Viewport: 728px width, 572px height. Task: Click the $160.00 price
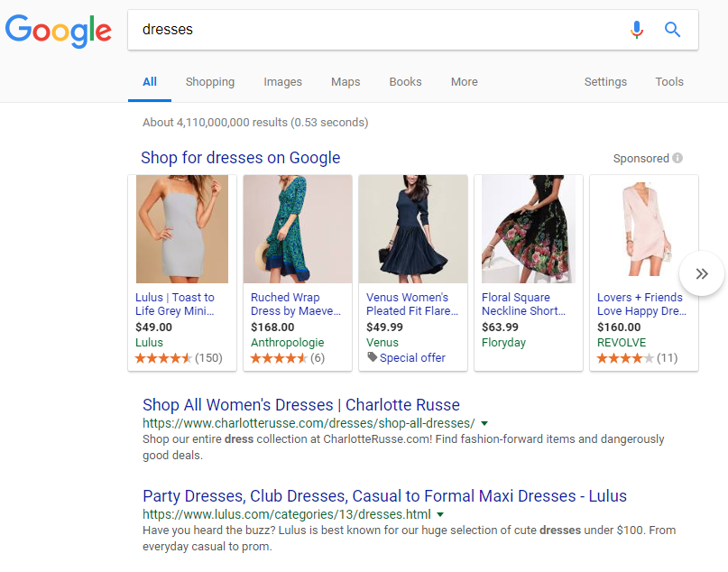619,328
